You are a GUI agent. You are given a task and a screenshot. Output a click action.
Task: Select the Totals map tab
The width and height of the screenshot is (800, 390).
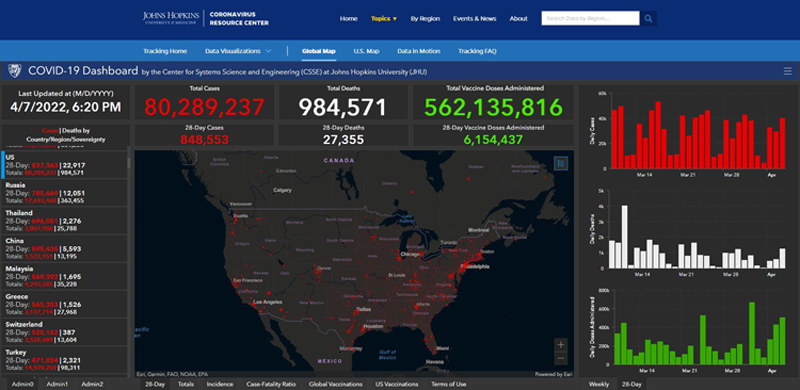click(x=186, y=384)
